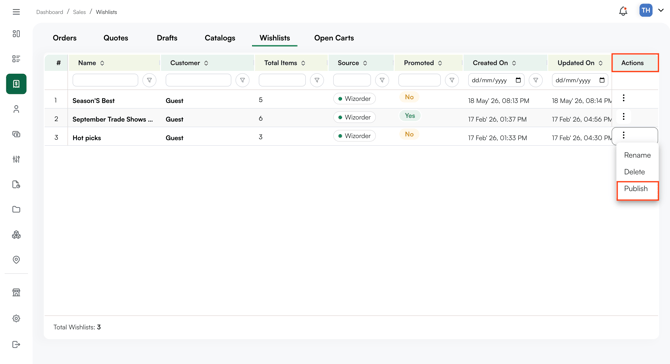Go to Sales breadcrumb link
Image resolution: width=670 pixels, height=364 pixels.
(79, 12)
